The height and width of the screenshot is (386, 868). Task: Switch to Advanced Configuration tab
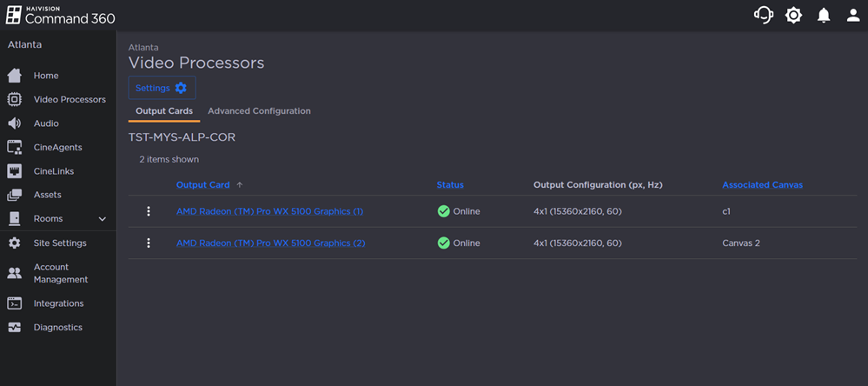(x=259, y=111)
